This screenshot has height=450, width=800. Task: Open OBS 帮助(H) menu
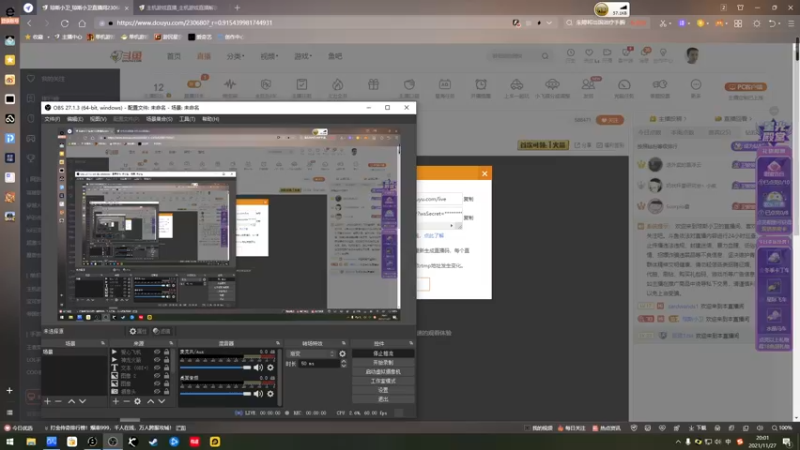click(x=211, y=119)
